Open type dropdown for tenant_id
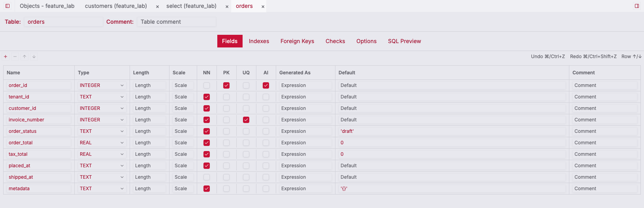 pos(102,97)
